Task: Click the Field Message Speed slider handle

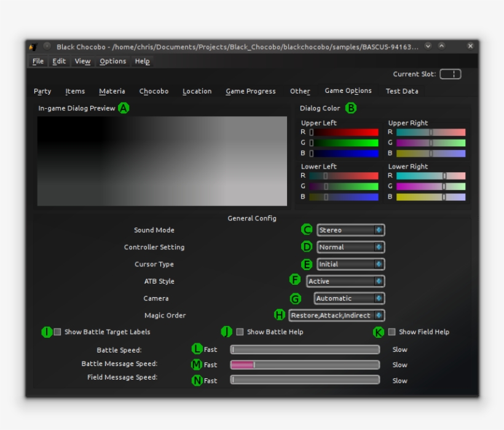Action: [x=232, y=381]
